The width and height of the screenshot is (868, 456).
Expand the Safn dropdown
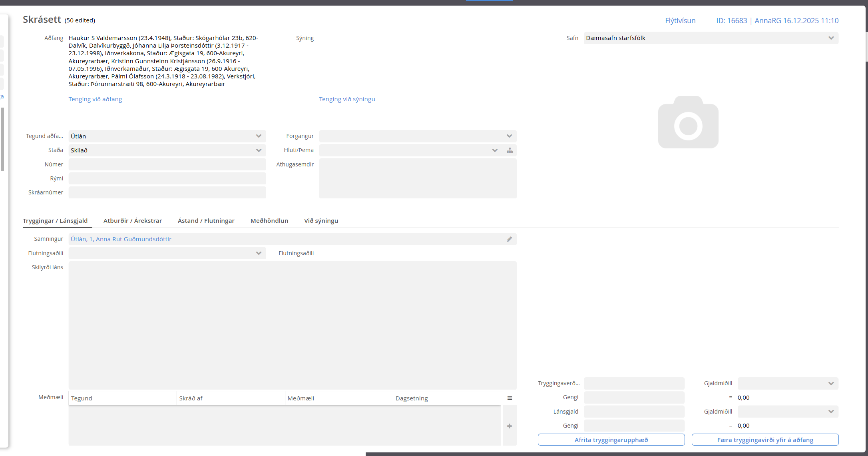831,38
